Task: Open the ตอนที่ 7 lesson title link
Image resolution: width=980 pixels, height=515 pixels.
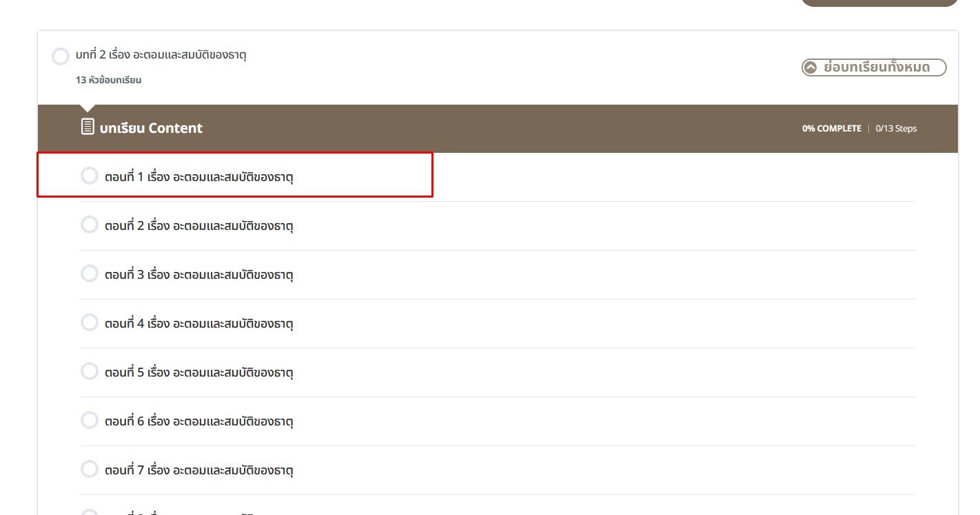Action: point(199,470)
